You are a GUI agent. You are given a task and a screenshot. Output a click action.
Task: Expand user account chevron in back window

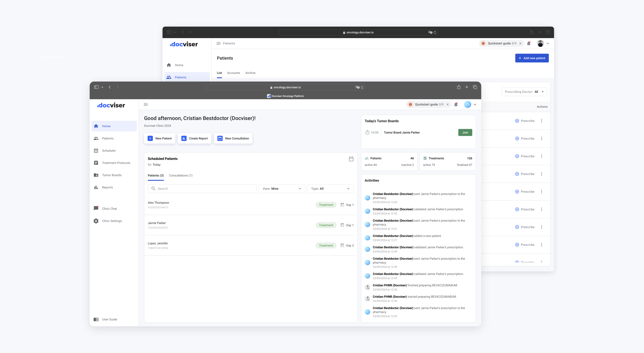pyautogui.click(x=548, y=44)
